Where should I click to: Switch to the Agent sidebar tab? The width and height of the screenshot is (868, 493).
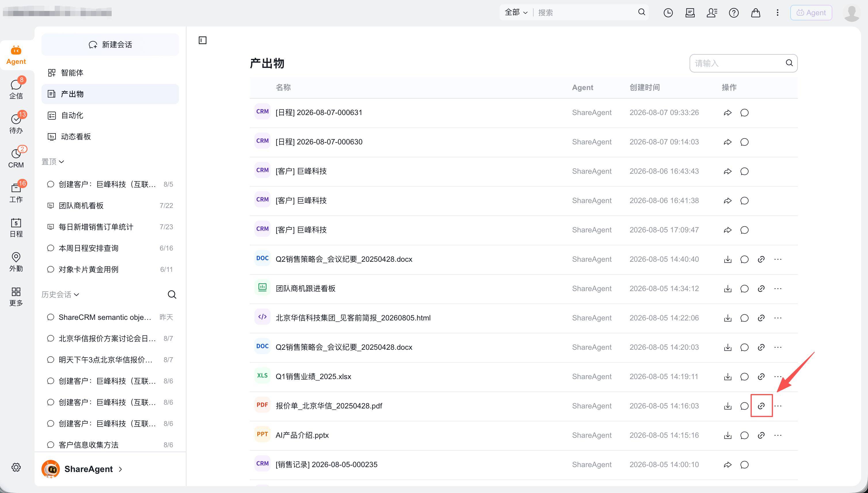16,55
